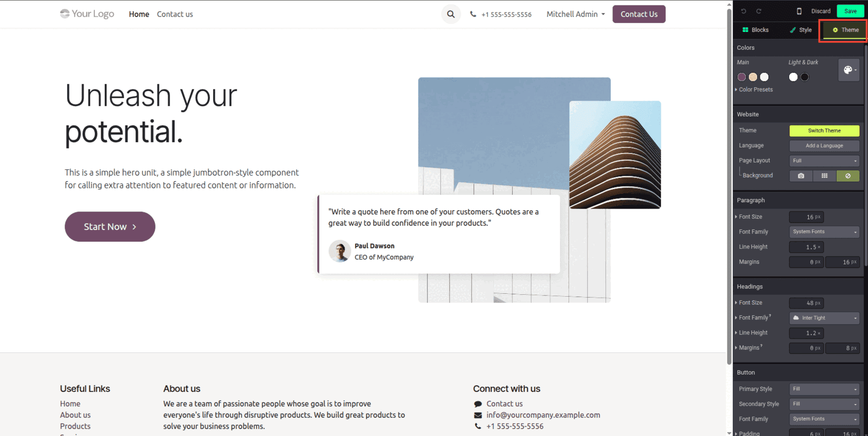
Task: Open Headings Font Family Inter Tight dropdown
Action: coord(824,318)
